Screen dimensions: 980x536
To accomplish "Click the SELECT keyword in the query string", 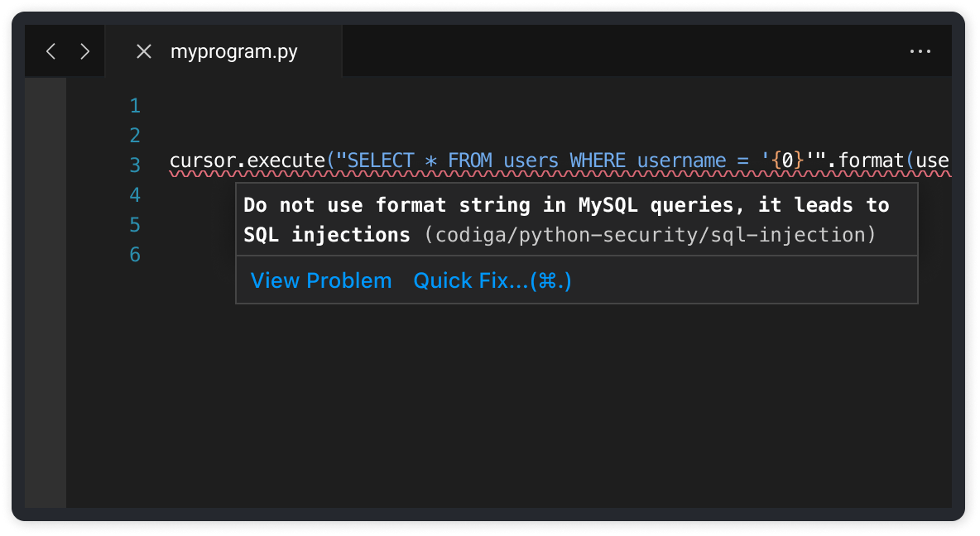I will (x=382, y=160).
